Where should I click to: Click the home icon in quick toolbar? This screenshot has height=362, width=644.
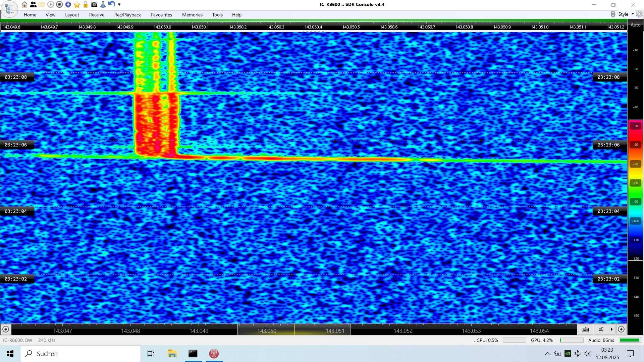[x=24, y=4]
